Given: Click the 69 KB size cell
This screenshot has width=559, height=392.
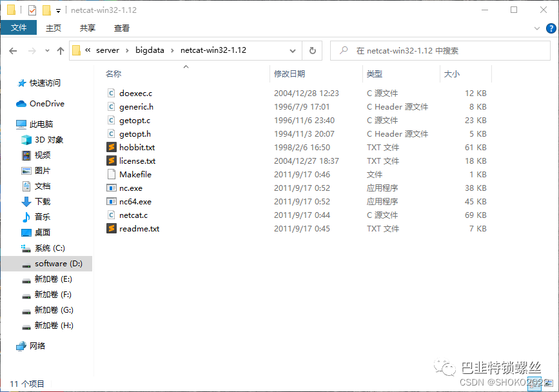Looking at the screenshot, I should 476,215.
